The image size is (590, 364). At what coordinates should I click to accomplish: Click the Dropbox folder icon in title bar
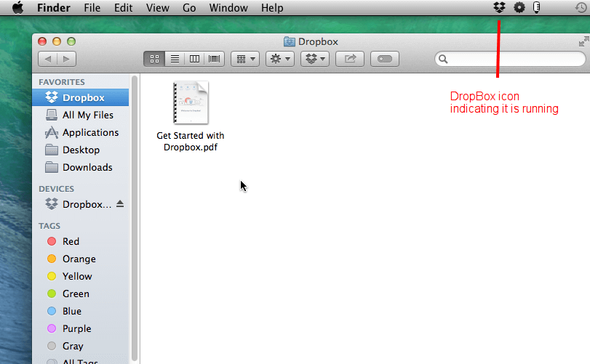[x=290, y=41]
